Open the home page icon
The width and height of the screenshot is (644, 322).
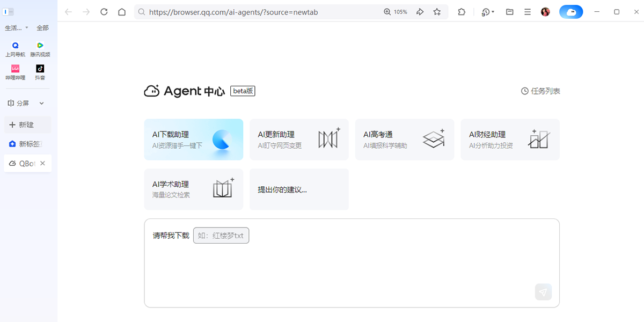tap(122, 12)
